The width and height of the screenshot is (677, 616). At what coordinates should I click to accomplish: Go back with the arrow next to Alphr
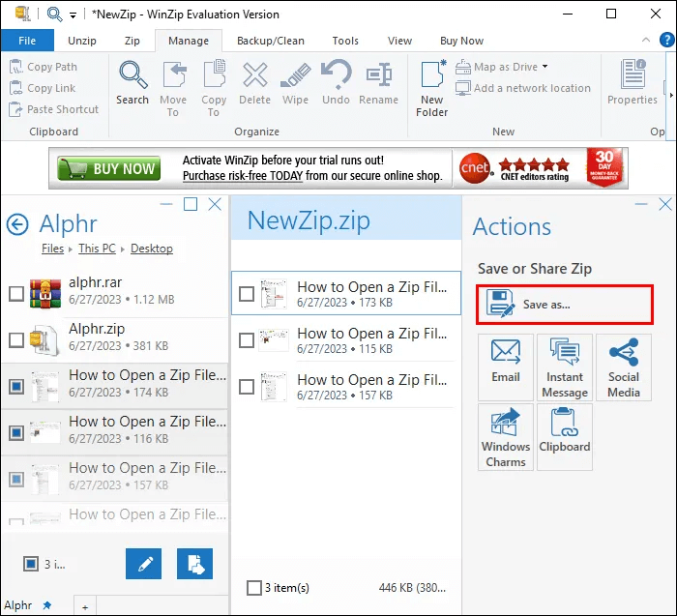[17, 224]
